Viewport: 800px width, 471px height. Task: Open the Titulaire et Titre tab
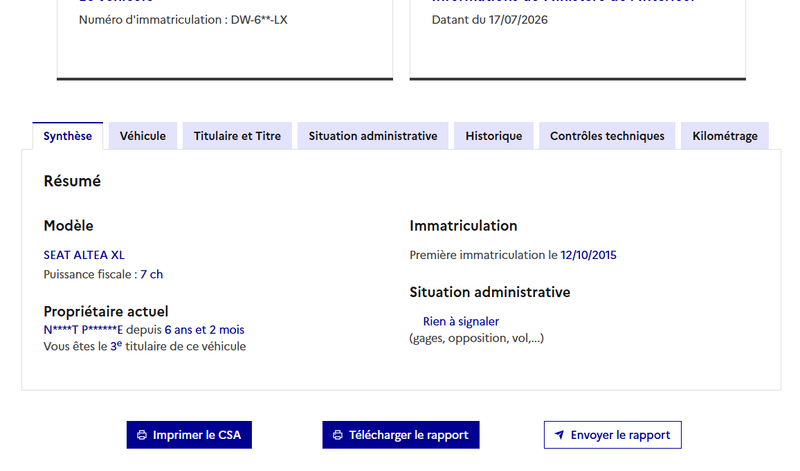pos(237,136)
